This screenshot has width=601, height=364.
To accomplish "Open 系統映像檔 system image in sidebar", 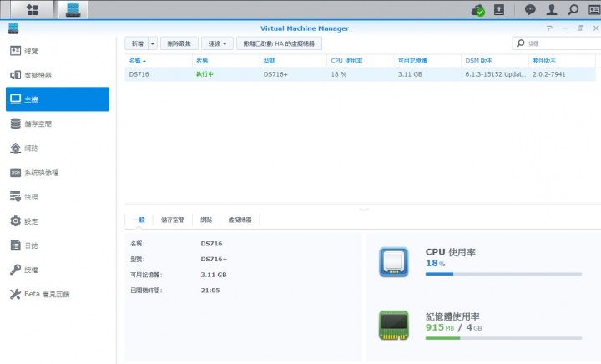I will coord(58,173).
